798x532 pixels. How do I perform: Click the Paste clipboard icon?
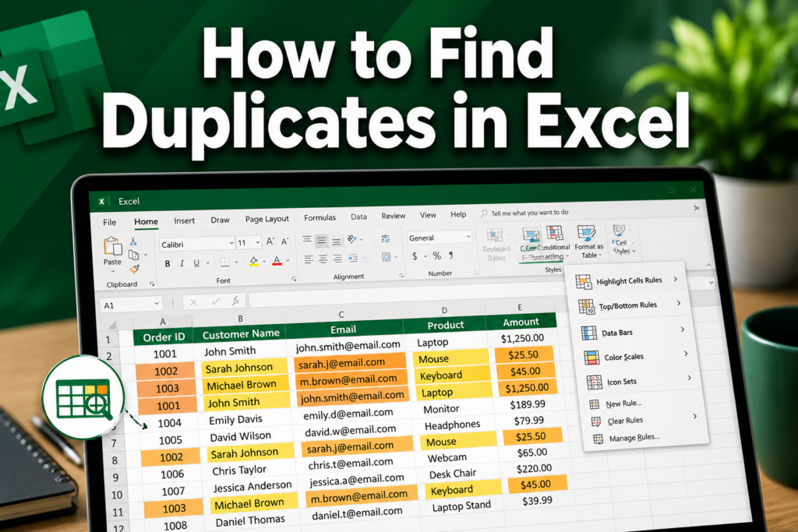pos(112,247)
